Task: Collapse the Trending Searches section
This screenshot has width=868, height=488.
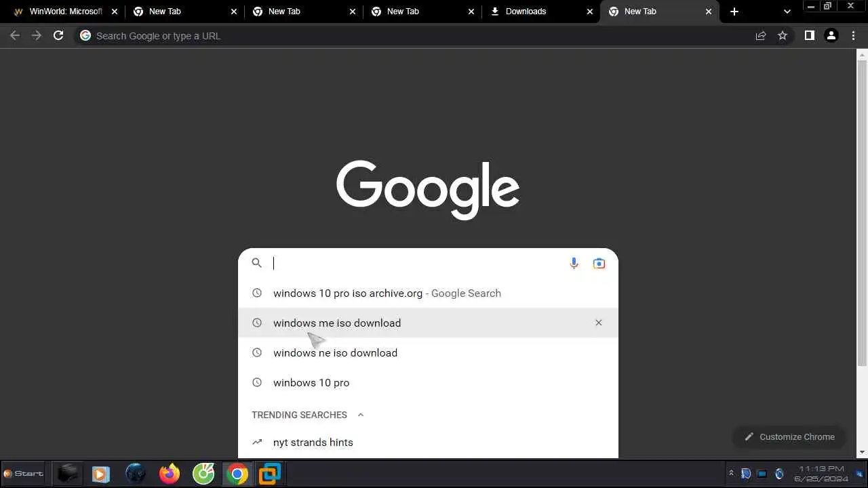Action: click(x=361, y=415)
